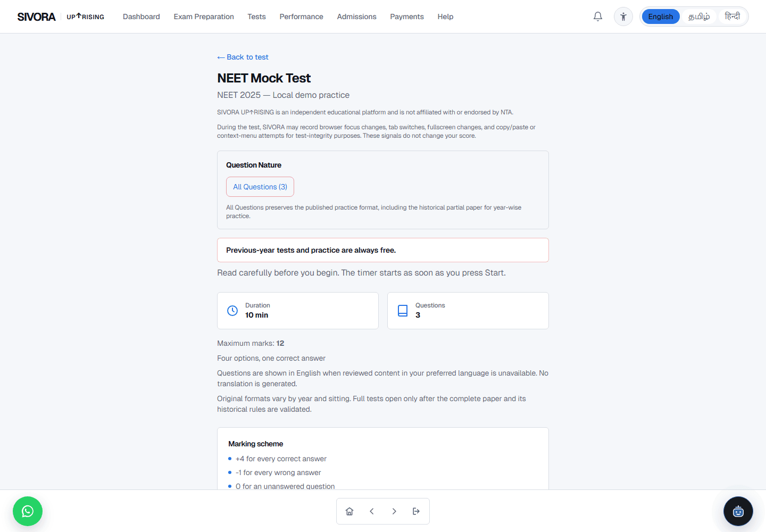Launch the chatbot assistant icon
Viewport: 766px width, 532px height.
click(738, 511)
